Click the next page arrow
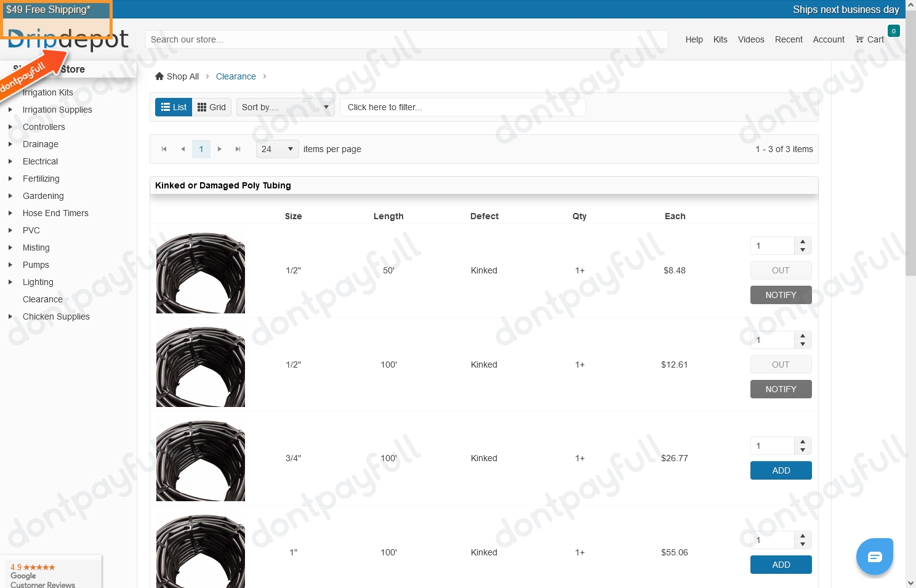The image size is (916, 588). [220, 149]
